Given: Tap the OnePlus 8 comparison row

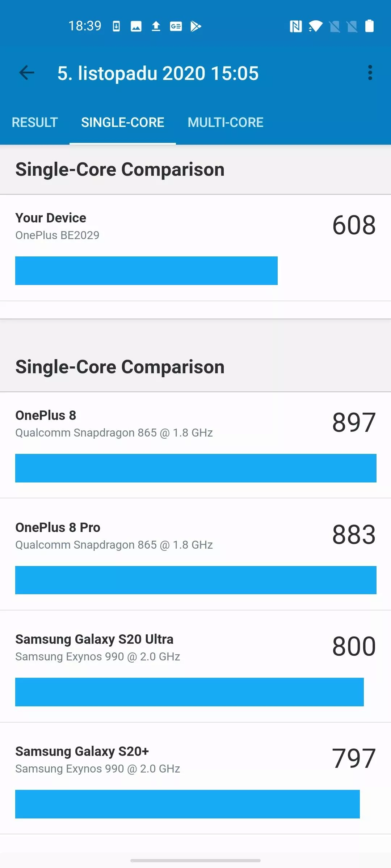Looking at the screenshot, I should point(195,445).
